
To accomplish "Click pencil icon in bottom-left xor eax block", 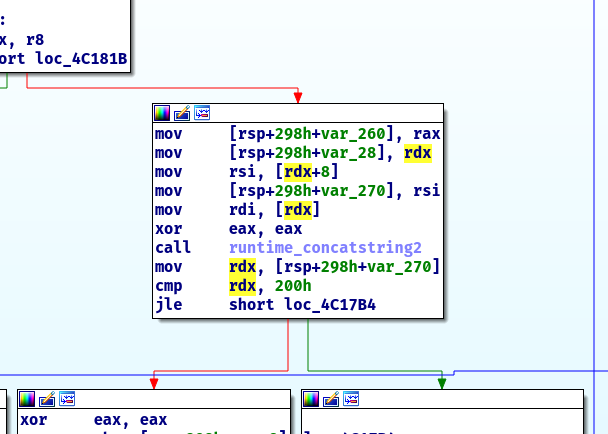I will (x=47, y=399).
